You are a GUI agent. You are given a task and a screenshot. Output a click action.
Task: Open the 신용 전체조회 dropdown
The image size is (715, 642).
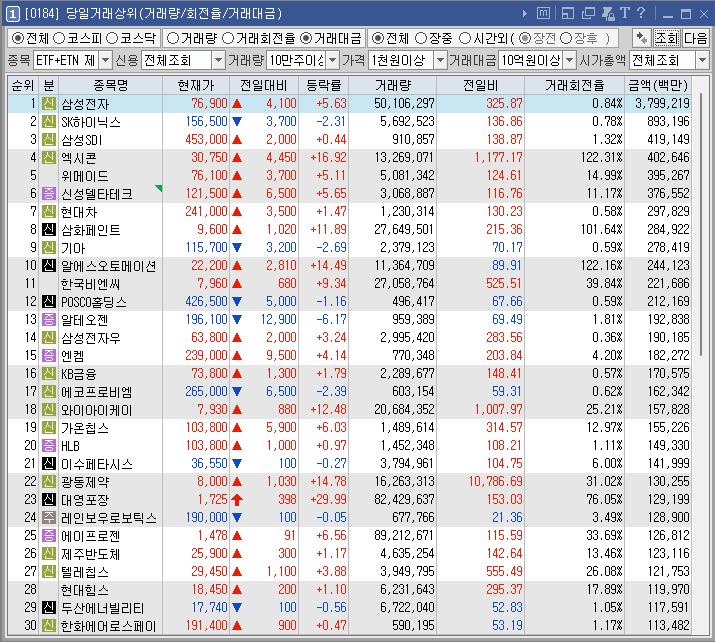coord(218,60)
